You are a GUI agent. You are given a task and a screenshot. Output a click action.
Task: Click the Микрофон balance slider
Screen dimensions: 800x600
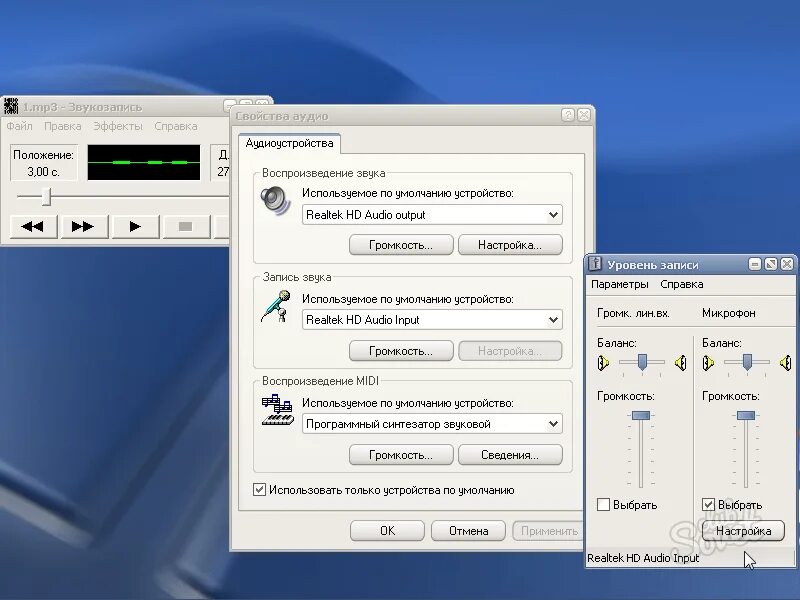[747, 362]
